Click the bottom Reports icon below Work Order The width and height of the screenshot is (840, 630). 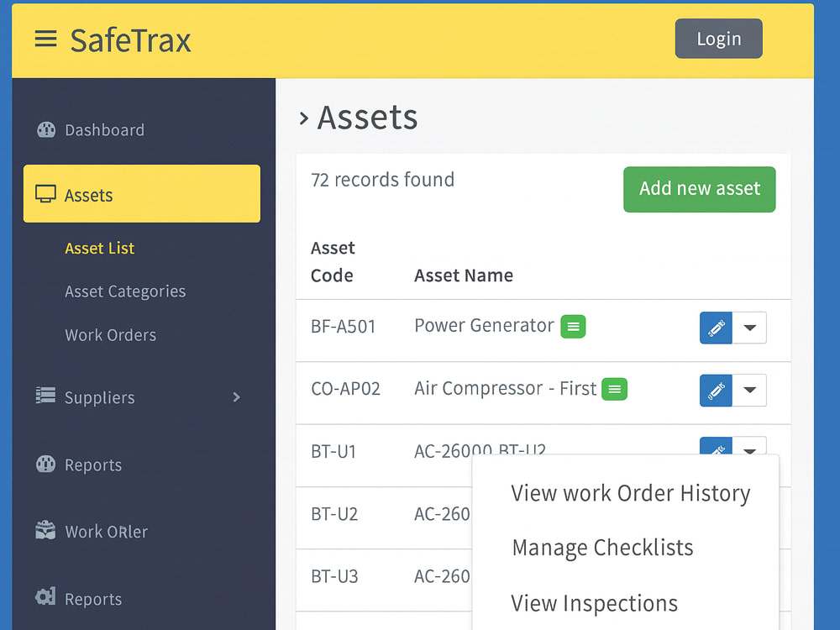pos(45,596)
